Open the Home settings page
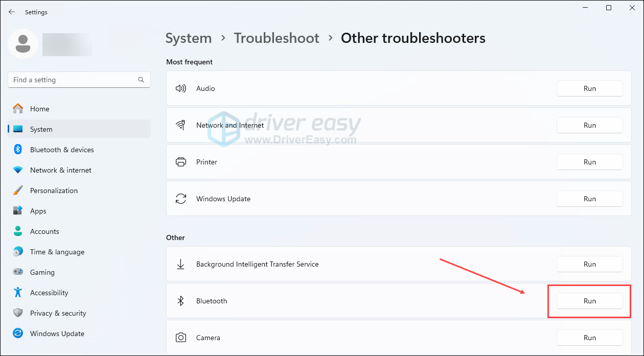Screen dimensions: 644x356 click(x=39, y=109)
